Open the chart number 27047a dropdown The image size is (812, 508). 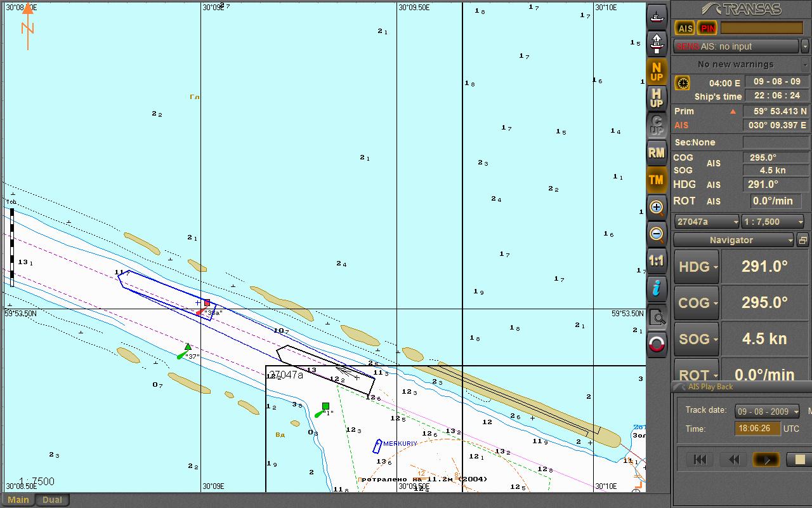click(x=707, y=222)
